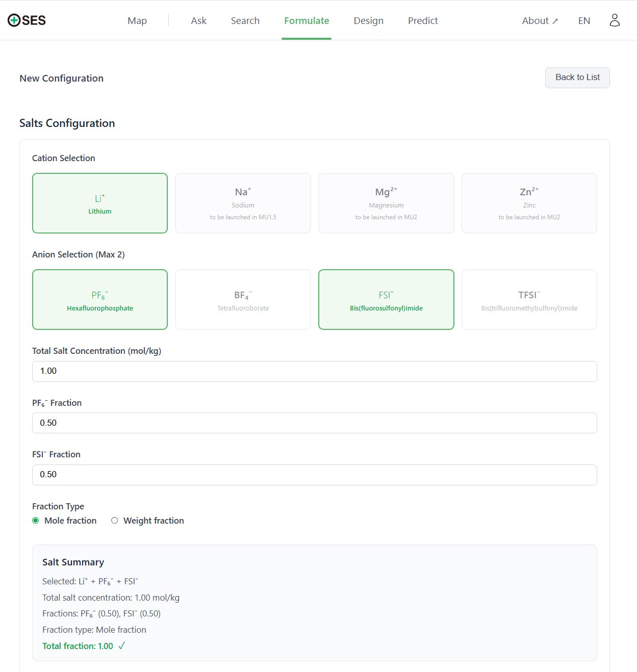Open the Predict tab

click(423, 21)
